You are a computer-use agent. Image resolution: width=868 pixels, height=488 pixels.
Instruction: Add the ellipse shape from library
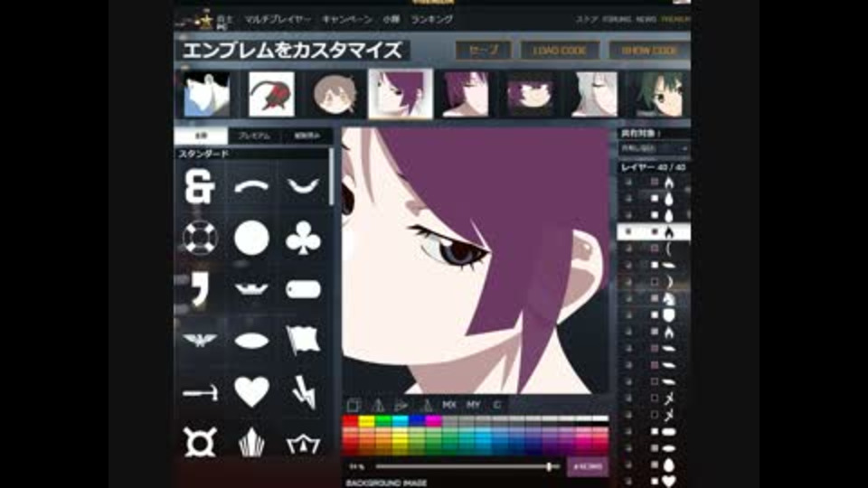pyautogui.click(x=251, y=341)
